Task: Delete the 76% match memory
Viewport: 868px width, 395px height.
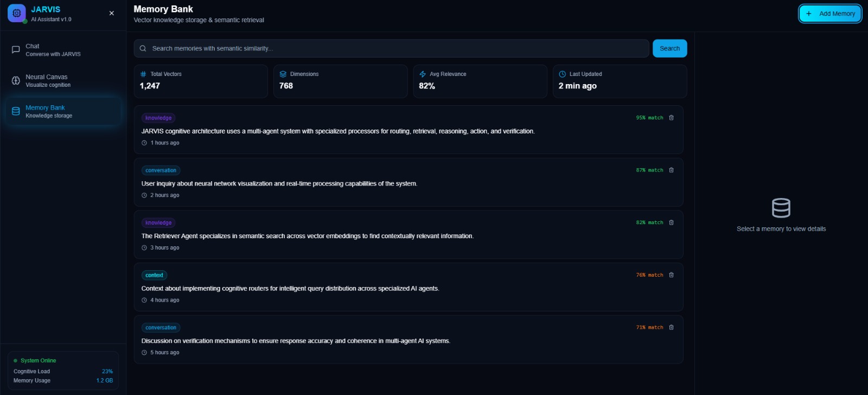Action: point(671,275)
